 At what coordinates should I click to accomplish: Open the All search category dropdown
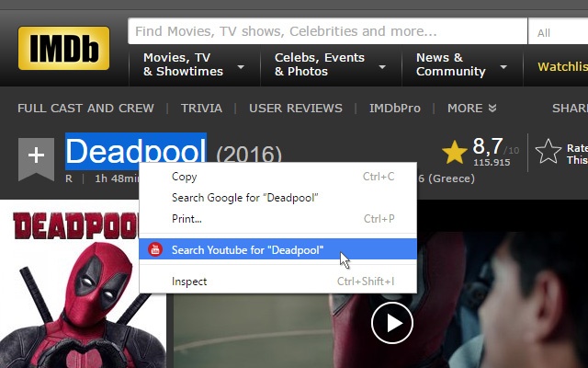558,31
